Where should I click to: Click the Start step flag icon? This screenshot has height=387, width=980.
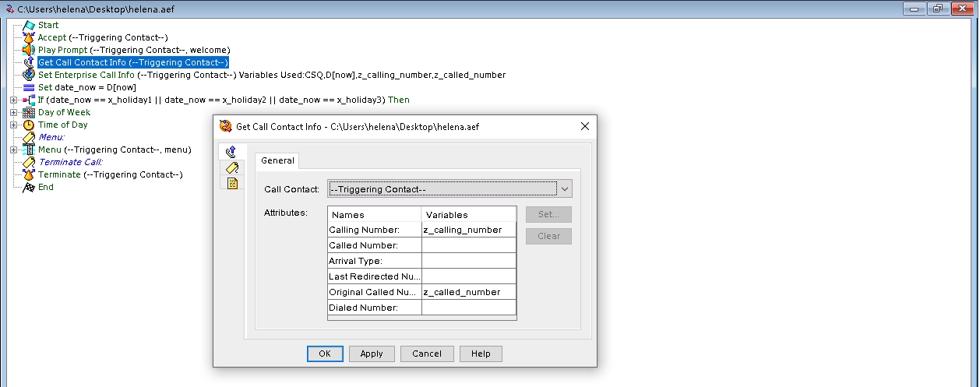[x=29, y=25]
